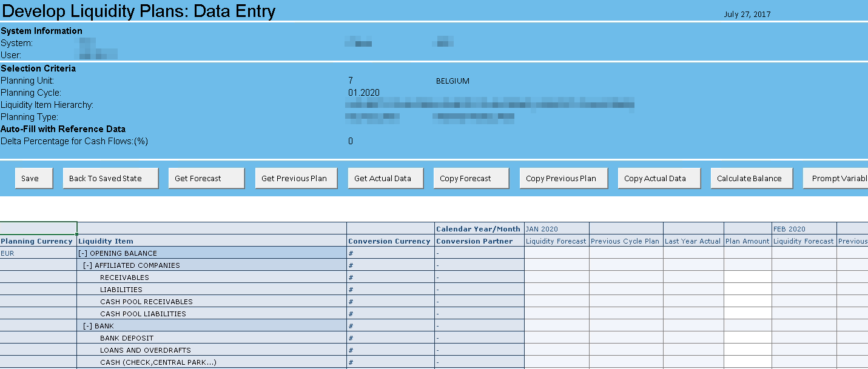Collapse the BANK hierarchy node
Screen dimensions: 868x369
[x=88, y=326]
